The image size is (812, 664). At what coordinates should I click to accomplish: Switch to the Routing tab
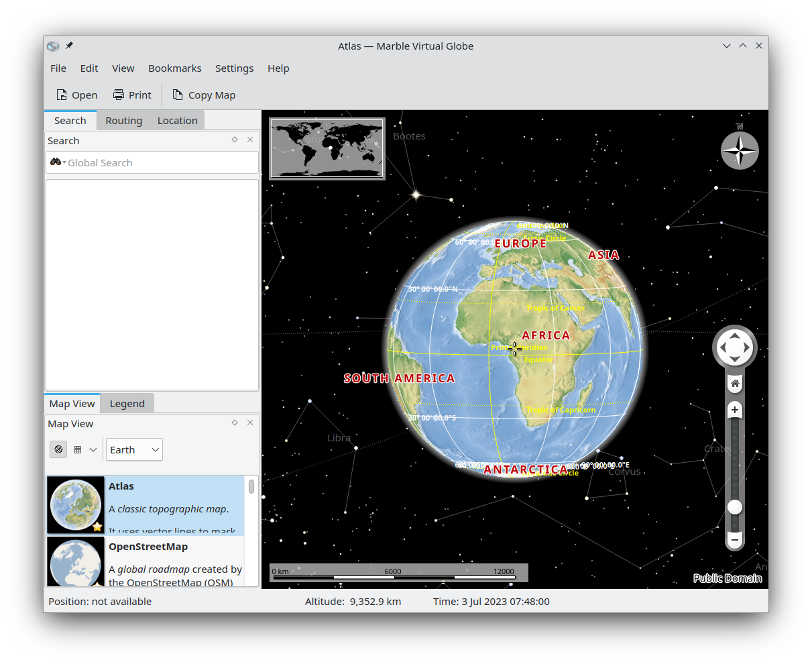click(123, 121)
